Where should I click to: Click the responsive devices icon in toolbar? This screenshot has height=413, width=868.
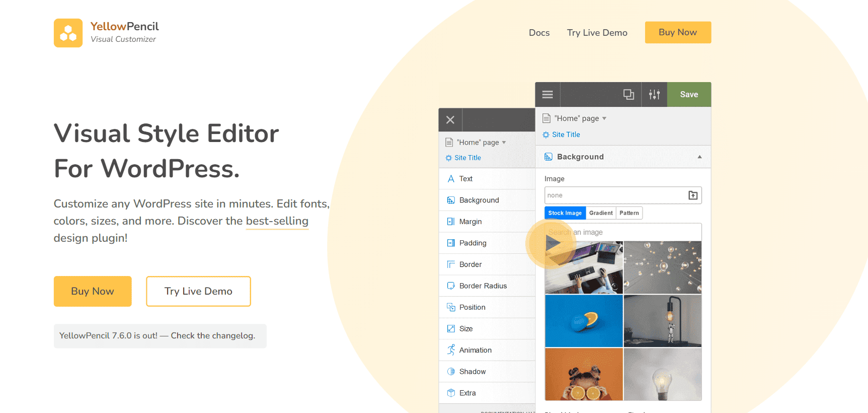point(628,94)
